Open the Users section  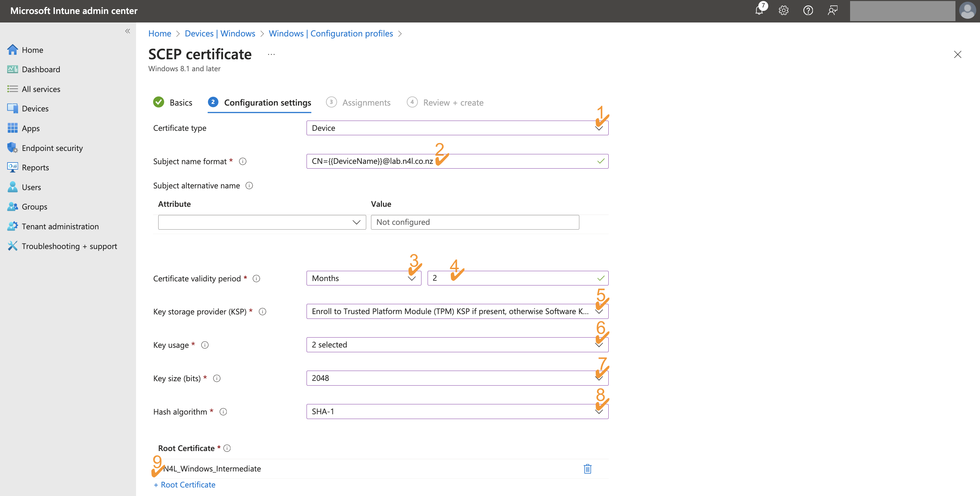(32, 187)
